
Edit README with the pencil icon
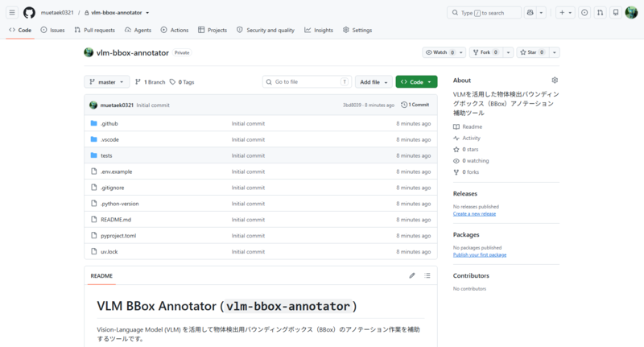pos(412,275)
